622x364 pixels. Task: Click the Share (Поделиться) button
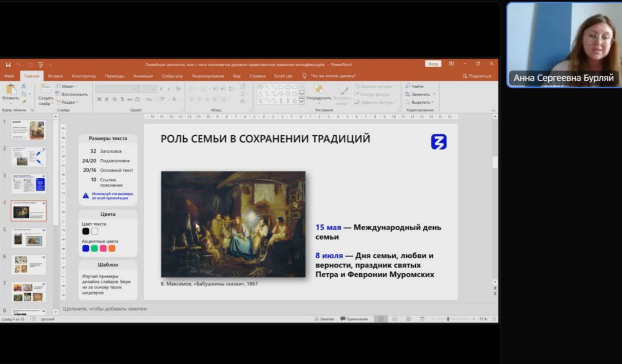[477, 76]
